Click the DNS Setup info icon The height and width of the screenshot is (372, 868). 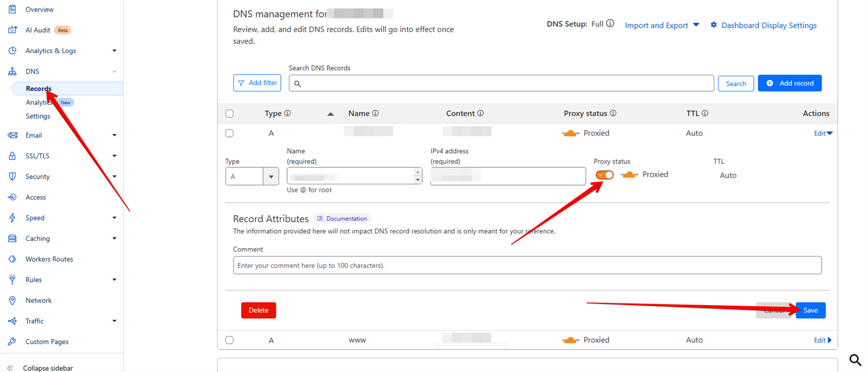click(x=610, y=24)
